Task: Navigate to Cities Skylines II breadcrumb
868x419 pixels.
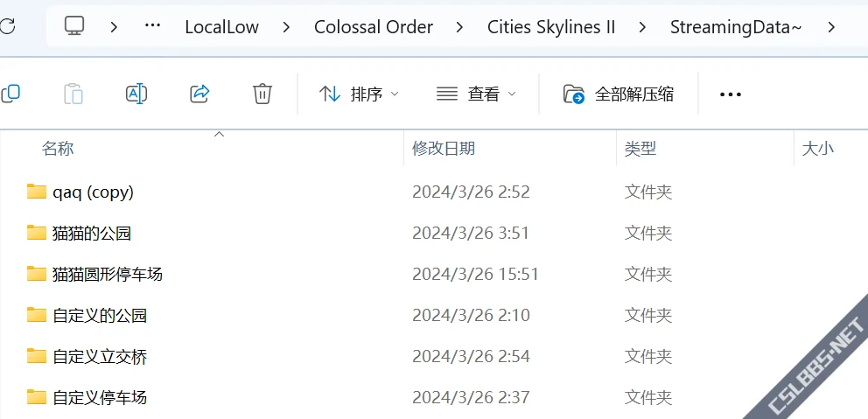Action: pyautogui.click(x=551, y=27)
